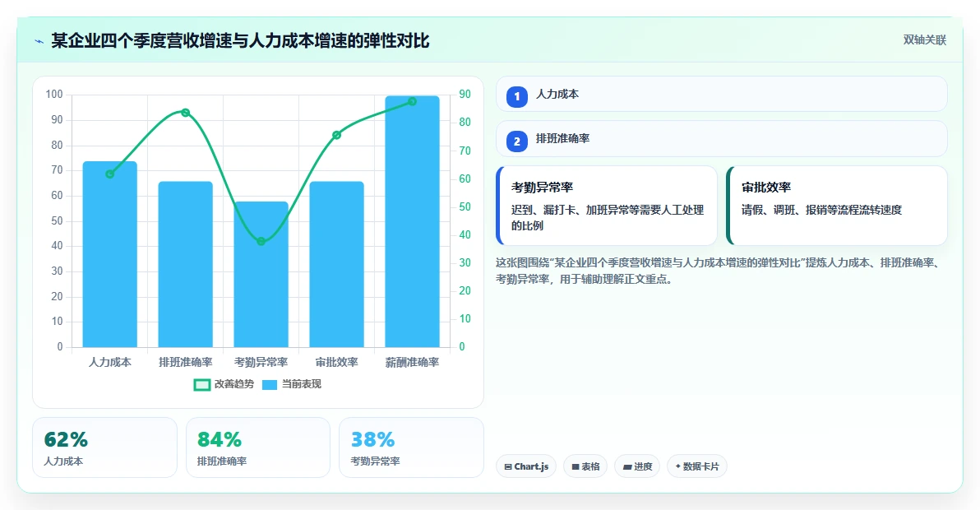Click right axis value 90

tap(465, 95)
